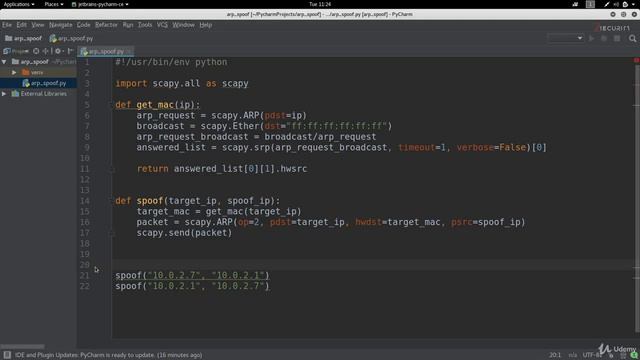
Task: Click the collapse all icon in Project toolbar
Action: (x=46, y=51)
